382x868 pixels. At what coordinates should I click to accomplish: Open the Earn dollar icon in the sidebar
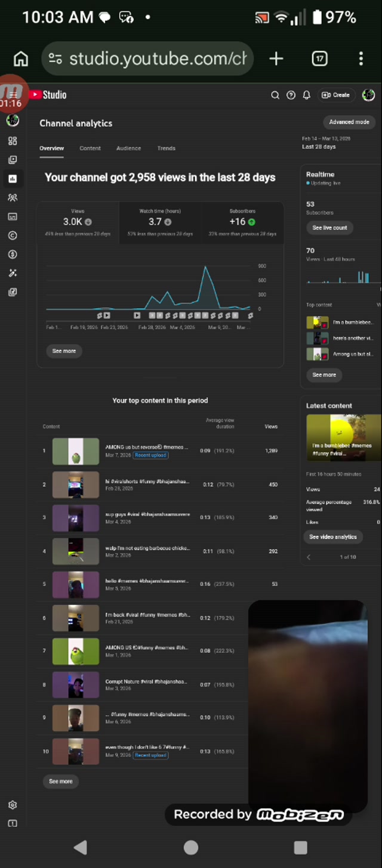[x=13, y=255]
